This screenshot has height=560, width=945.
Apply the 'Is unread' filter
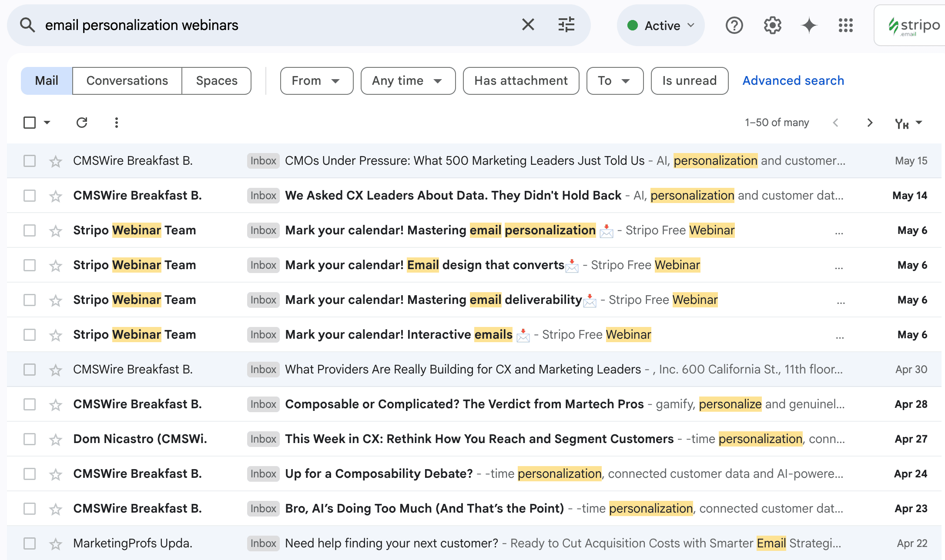pyautogui.click(x=689, y=80)
